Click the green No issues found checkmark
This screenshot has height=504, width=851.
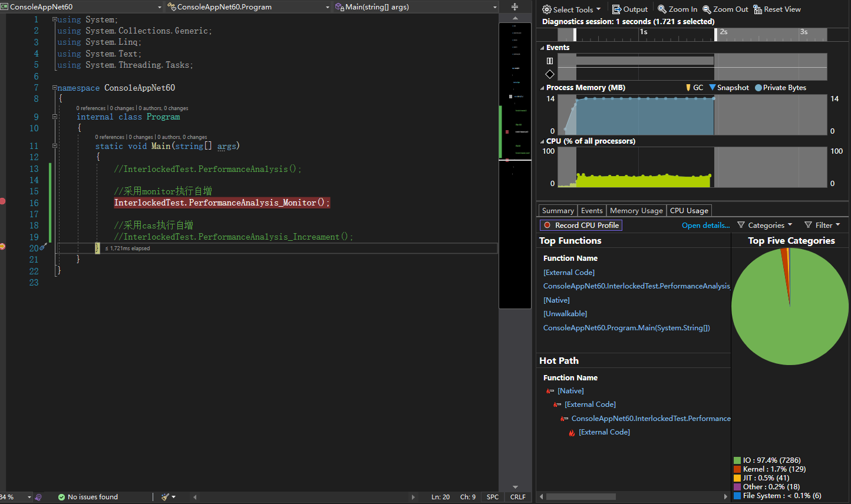point(61,498)
